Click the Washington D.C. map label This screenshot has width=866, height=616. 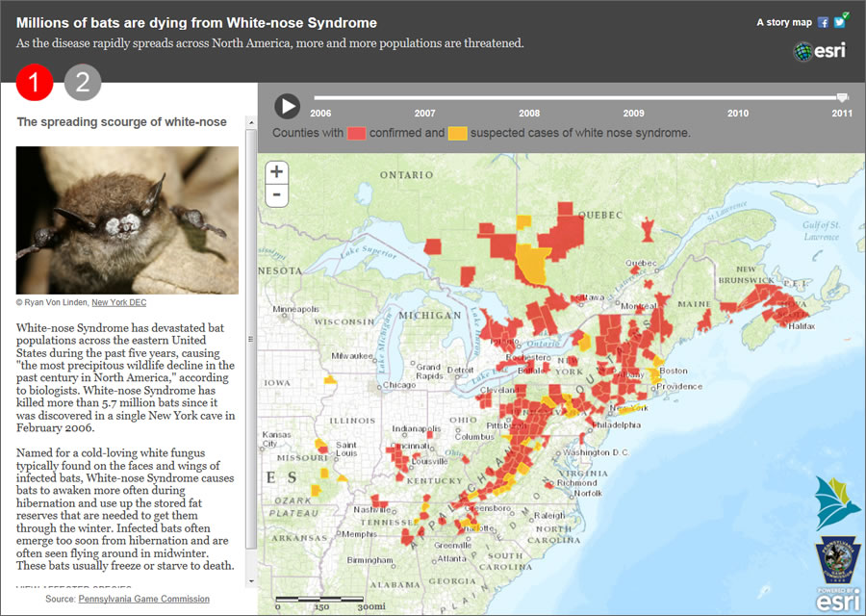596,452
